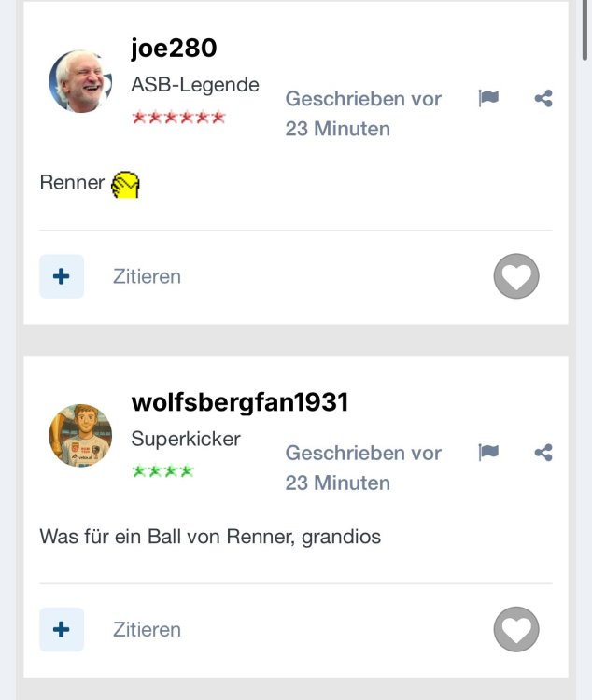Image resolution: width=592 pixels, height=700 pixels.
Task: Click the timestamp on wolfsbergfan1931's post
Action: point(363,468)
